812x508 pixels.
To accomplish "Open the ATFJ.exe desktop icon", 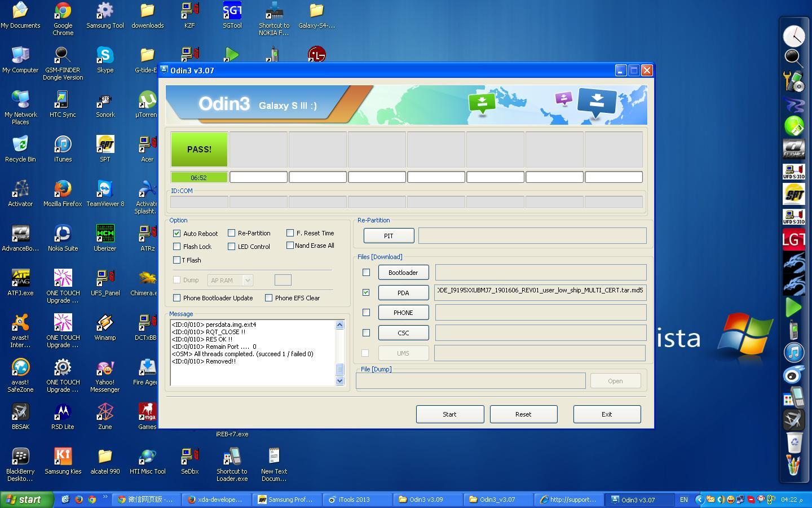I will coord(20,283).
